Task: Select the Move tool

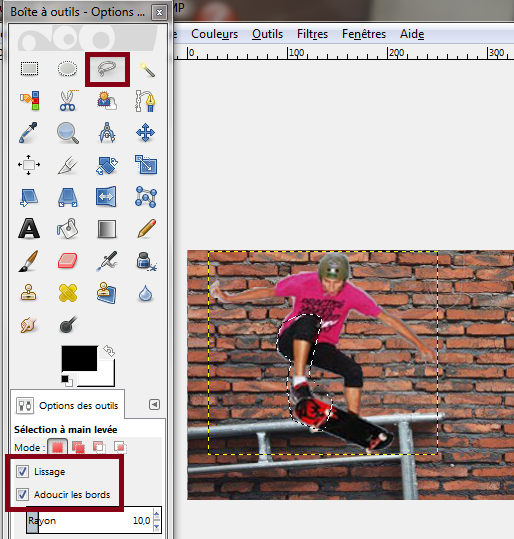Action: [145, 132]
